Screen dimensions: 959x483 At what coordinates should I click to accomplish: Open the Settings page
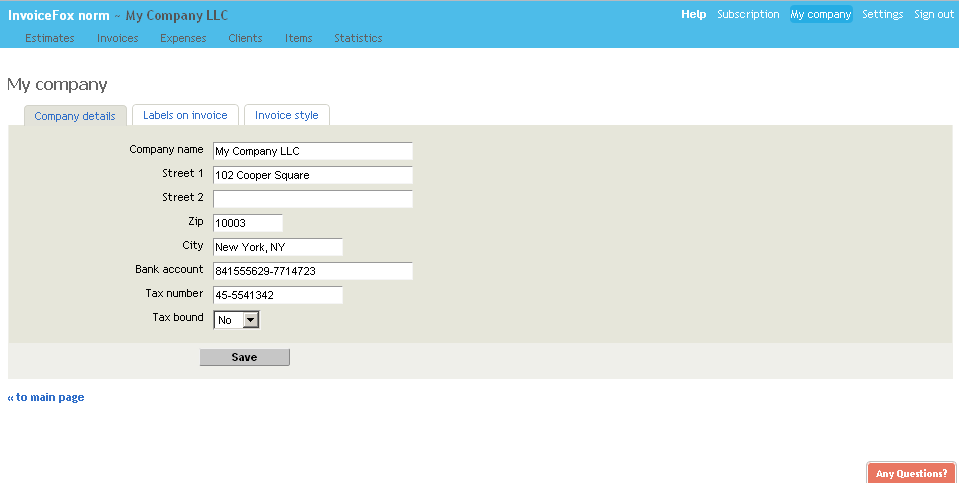tap(883, 14)
